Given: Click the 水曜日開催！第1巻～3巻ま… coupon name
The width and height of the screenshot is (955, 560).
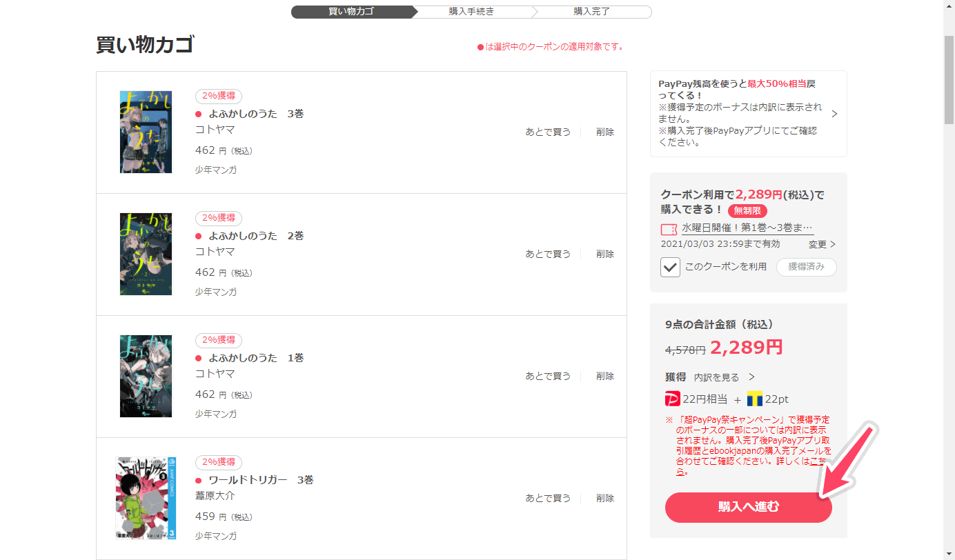Looking at the screenshot, I should 748,228.
